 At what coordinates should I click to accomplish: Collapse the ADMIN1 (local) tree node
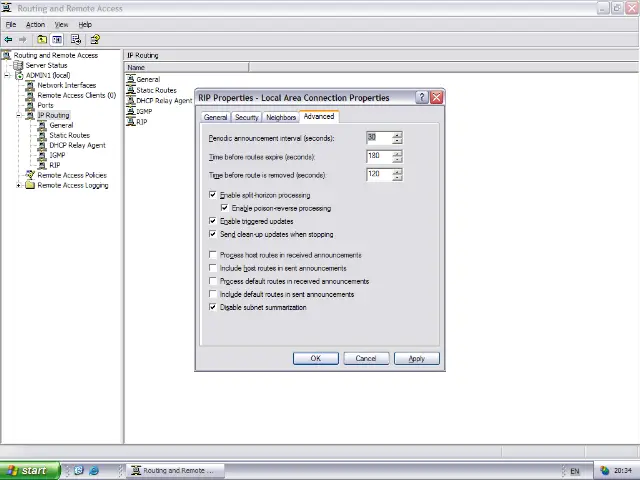click(x=7, y=76)
